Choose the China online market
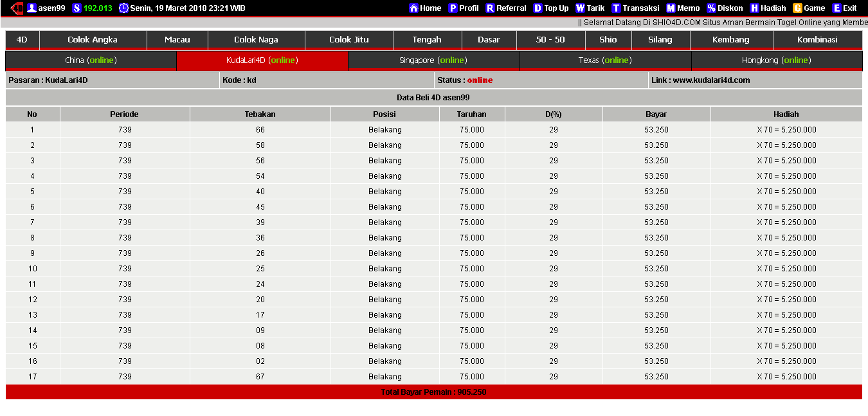The image size is (868, 416). pos(91,60)
